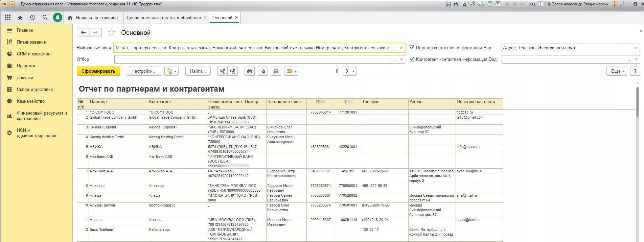Open Финансовый результат и контроллинг section
This screenshot has width=644, height=242.
pos(37,116)
